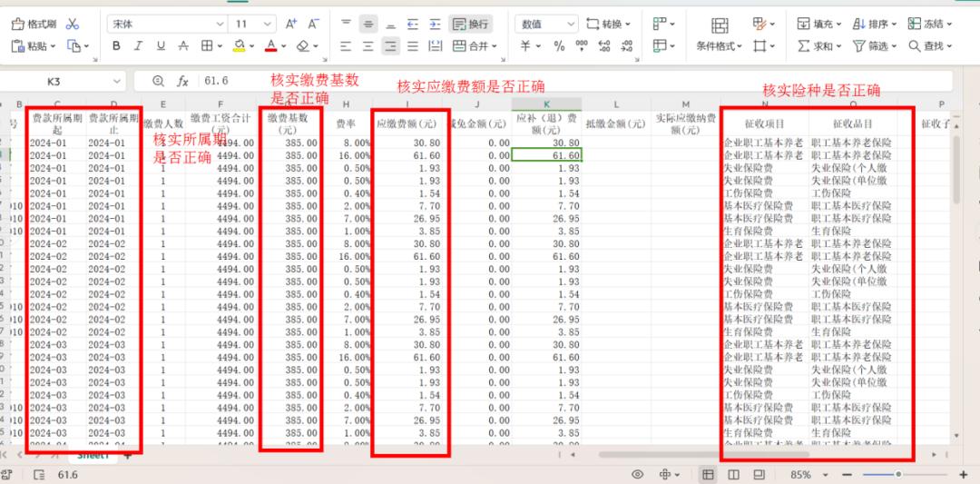Add a new sheet with plus
The height and width of the screenshot is (484, 980).
click(x=128, y=456)
